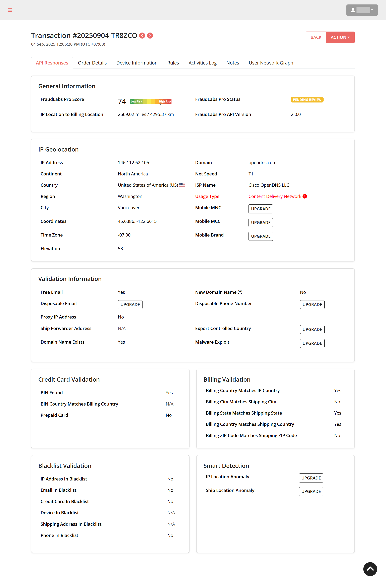Click the opendns.com domain value

coord(262,163)
